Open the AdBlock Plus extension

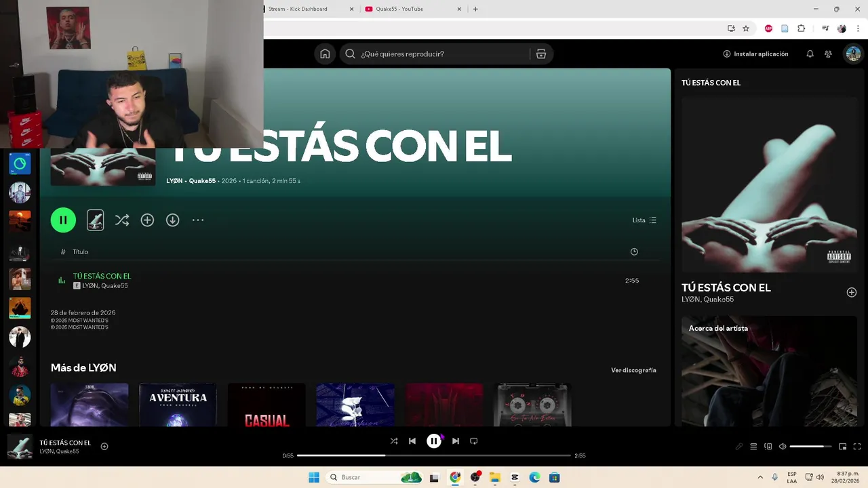768,28
